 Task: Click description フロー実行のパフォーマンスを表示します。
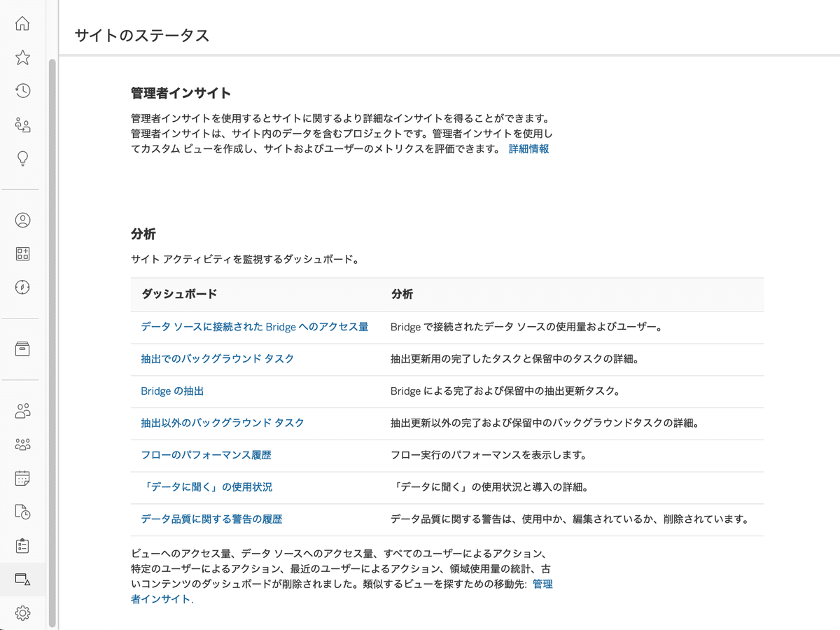pyautogui.click(x=488, y=455)
